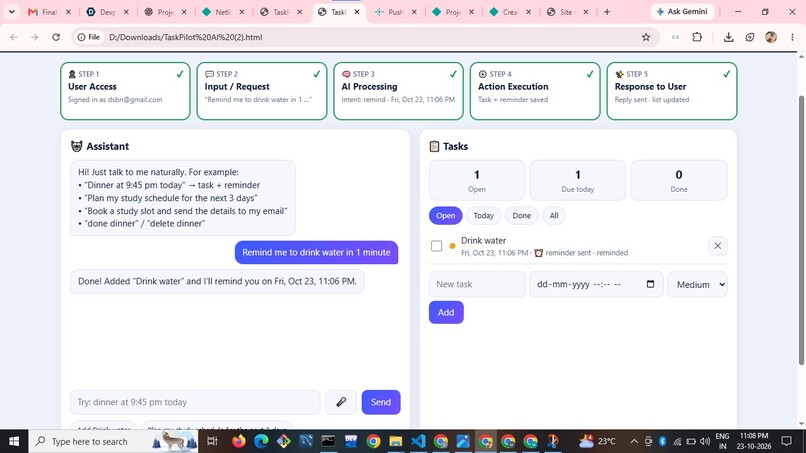The image size is (806, 453).
Task: Open the date picker calendar icon
Action: pyautogui.click(x=650, y=284)
